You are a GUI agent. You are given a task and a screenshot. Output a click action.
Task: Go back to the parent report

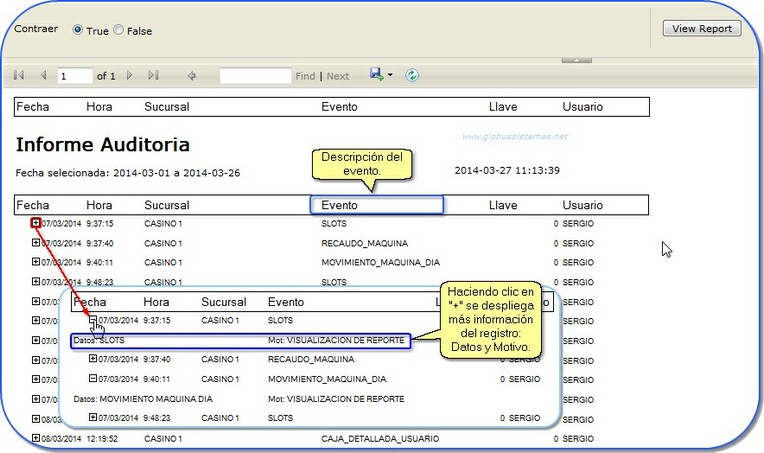191,76
